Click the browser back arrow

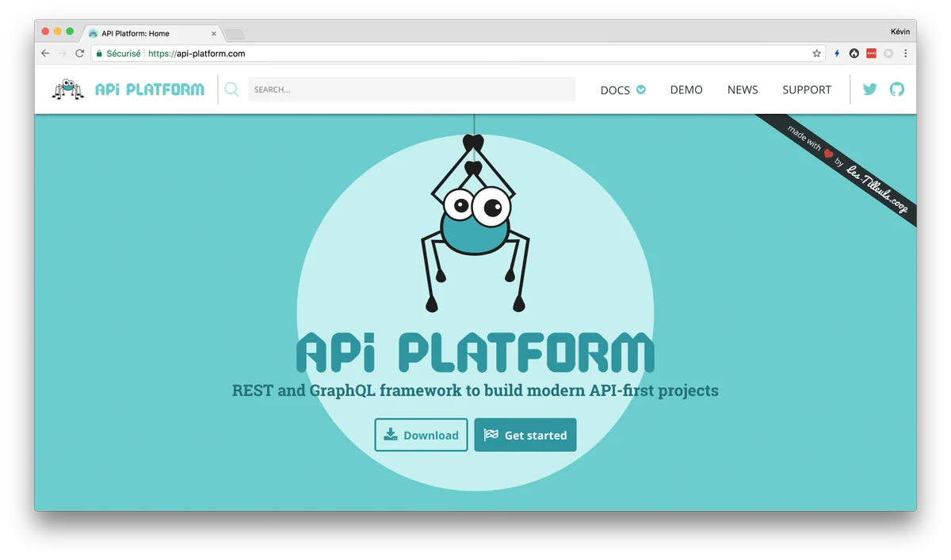(x=45, y=53)
